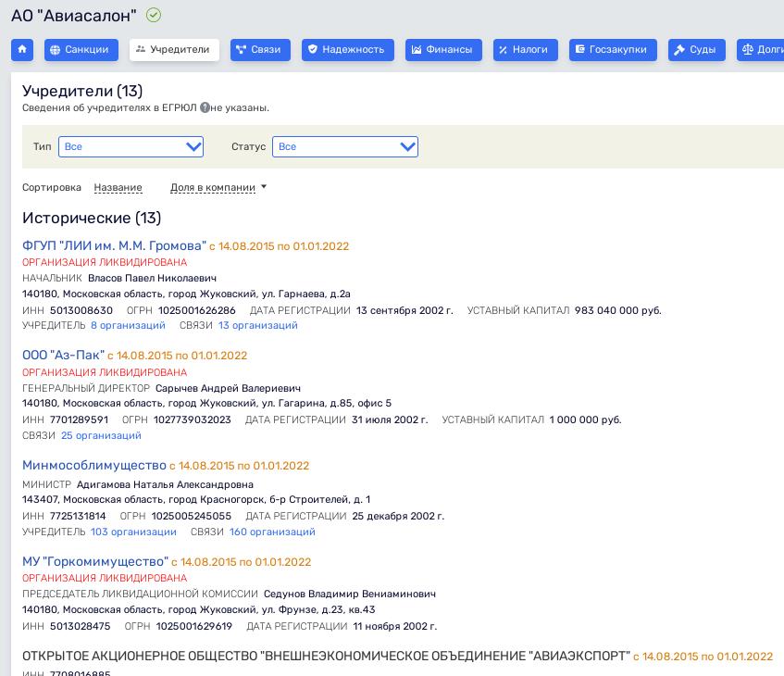Switch to the Надежность tab
Image resolution: width=784 pixels, height=676 pixels.
pos(347,49)
